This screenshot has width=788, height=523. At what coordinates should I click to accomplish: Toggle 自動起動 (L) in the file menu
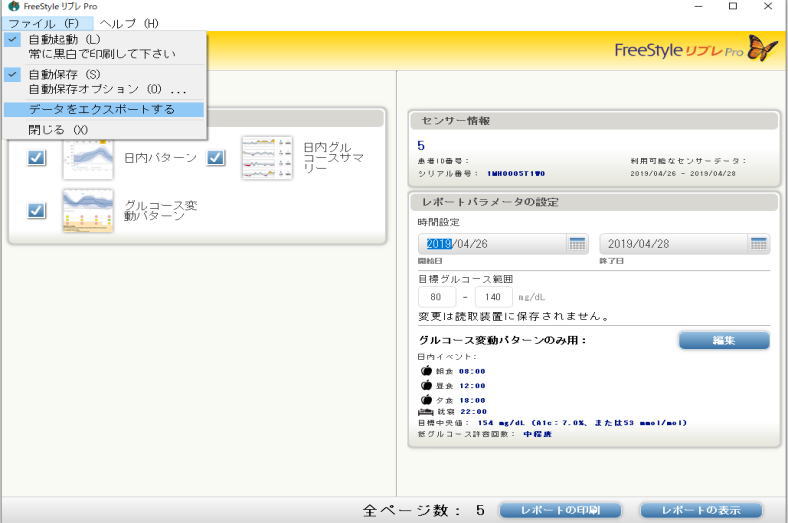(x=64, y=39)
